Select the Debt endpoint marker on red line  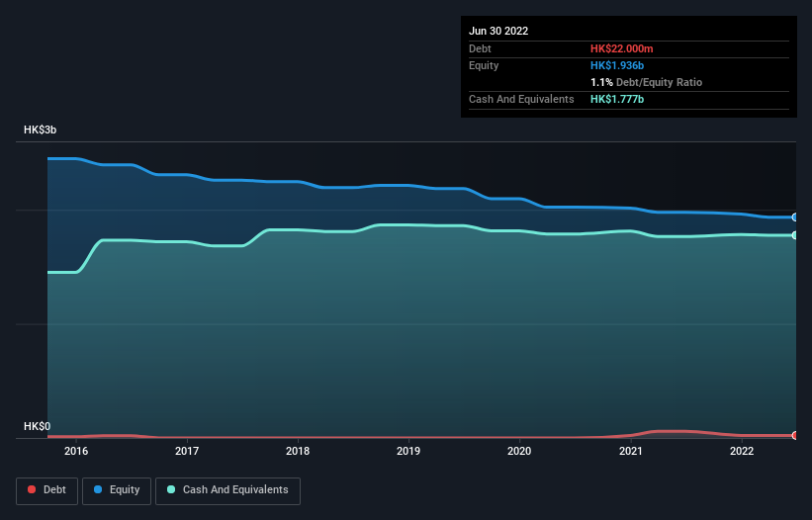coord(795,436)
